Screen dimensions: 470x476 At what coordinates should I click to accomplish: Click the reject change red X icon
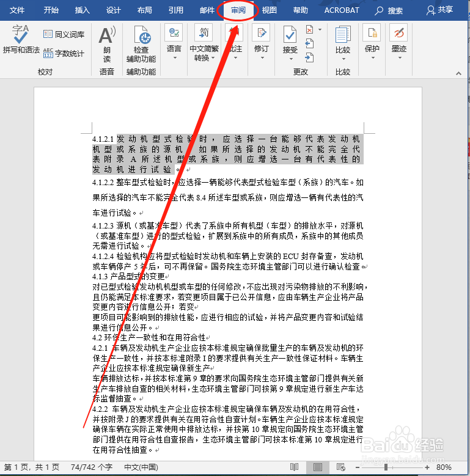coord(309,30)
